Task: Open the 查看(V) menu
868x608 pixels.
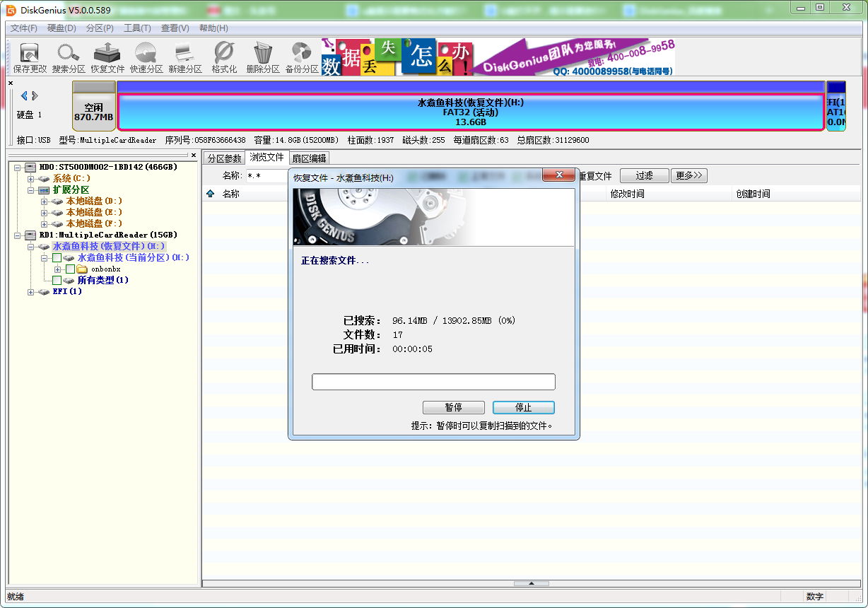Action: coord(175,28)
